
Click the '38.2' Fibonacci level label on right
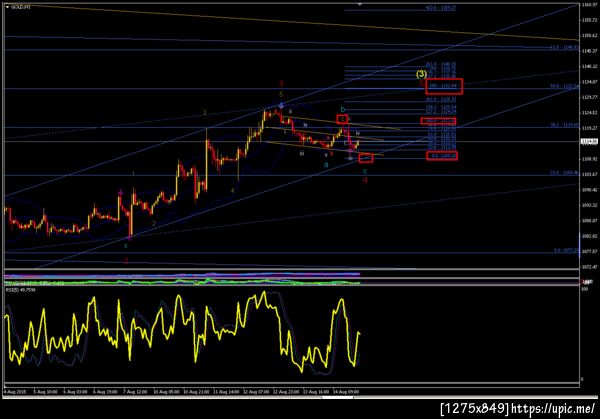pos(564,125)
